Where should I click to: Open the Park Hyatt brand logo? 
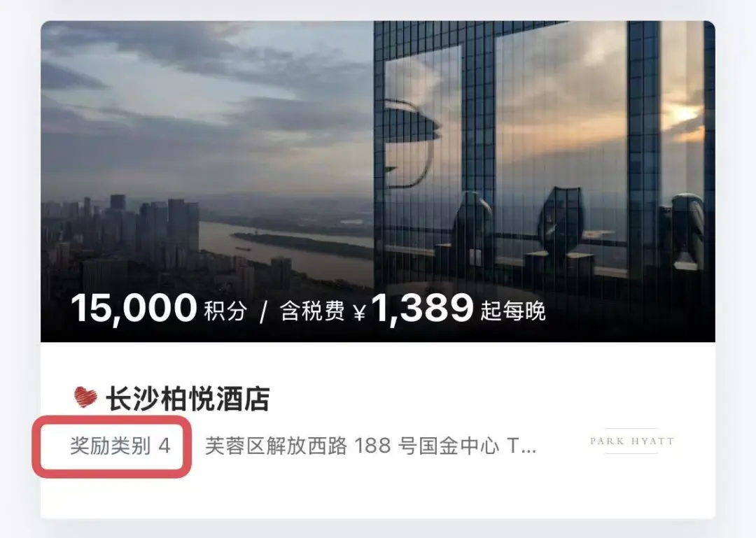632,441
